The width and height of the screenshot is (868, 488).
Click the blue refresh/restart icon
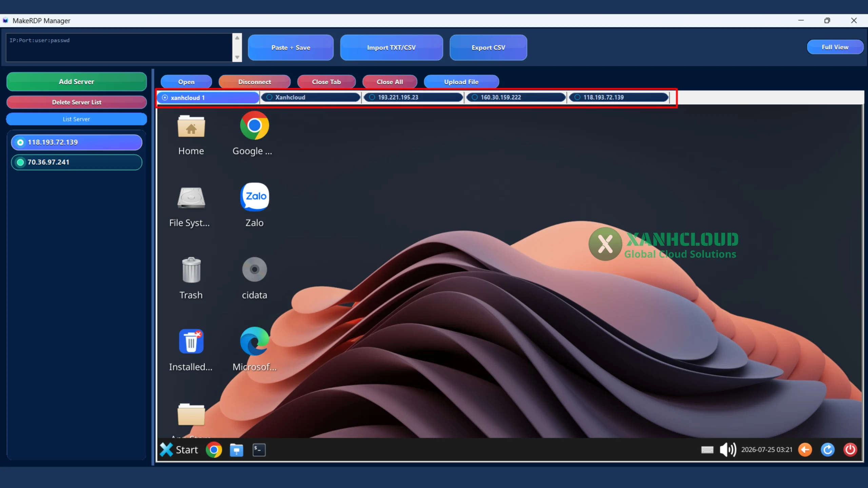828,450
